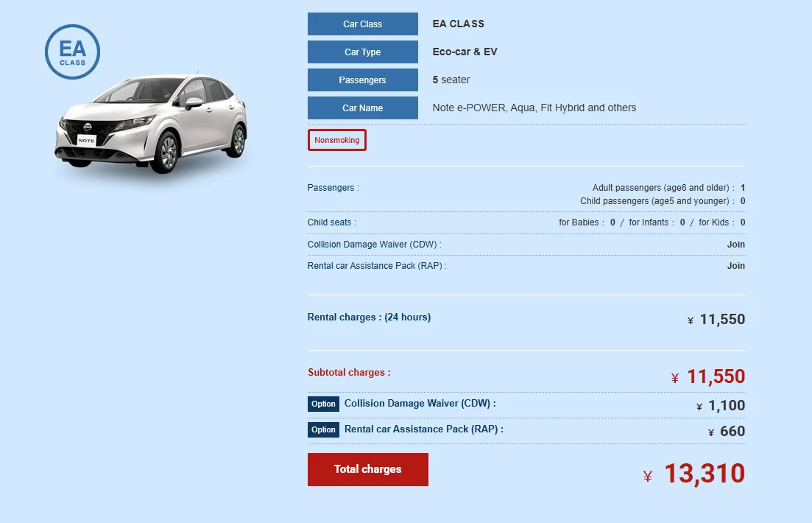This screenshot has height=523, width=812.
Task: Click the Car Name label
Action: (x=362, y=108)
